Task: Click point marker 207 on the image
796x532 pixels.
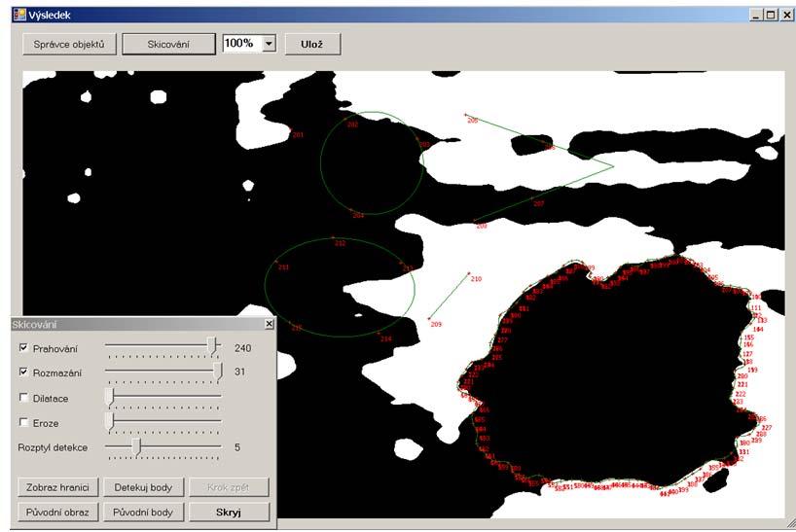Action: 539,203
